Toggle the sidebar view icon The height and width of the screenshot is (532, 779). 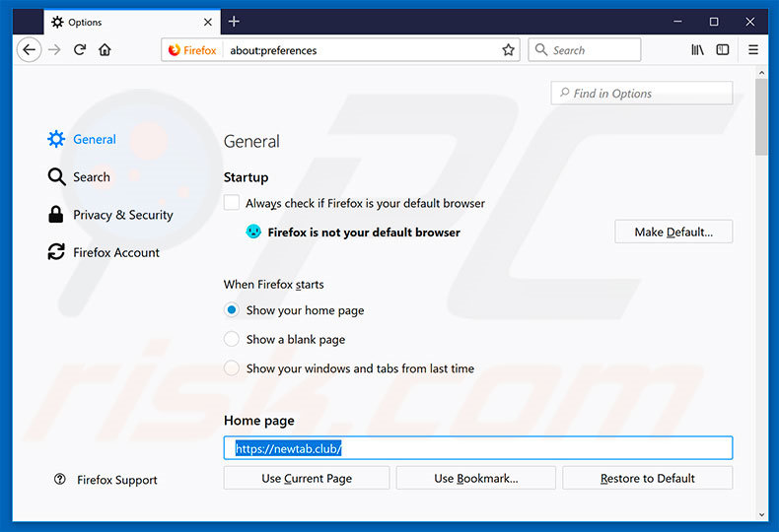tap(723, 49)
